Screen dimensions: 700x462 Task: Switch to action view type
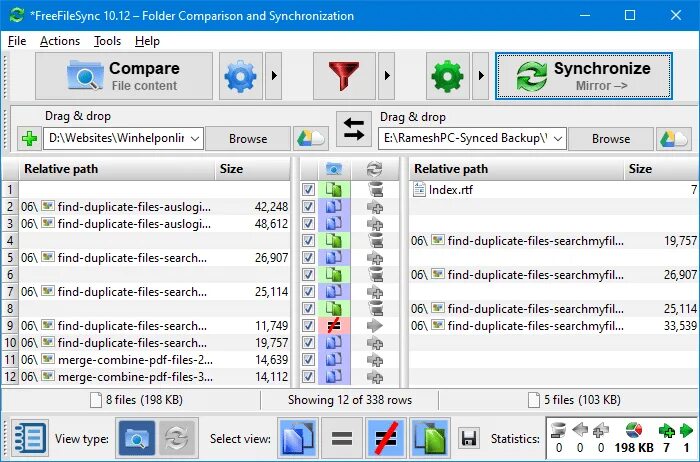click(177, 438)
